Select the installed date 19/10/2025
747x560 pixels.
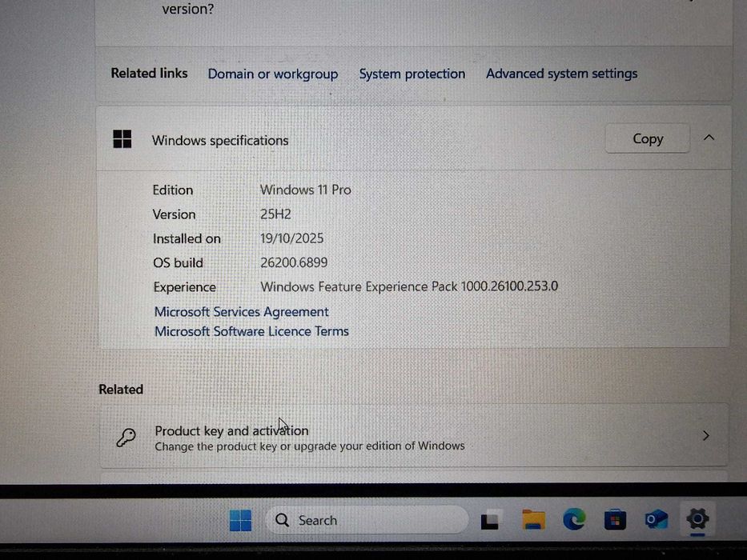click(291, 238)
